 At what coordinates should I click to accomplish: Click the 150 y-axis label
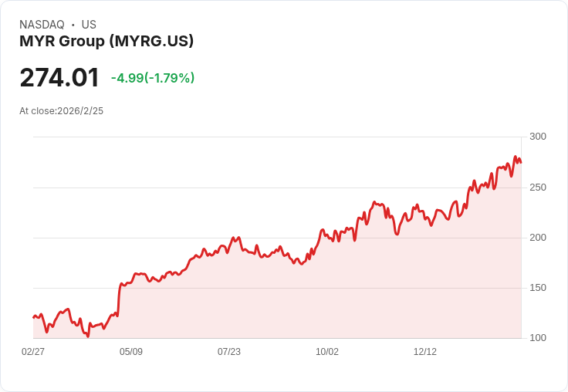[x=538, y=288]
